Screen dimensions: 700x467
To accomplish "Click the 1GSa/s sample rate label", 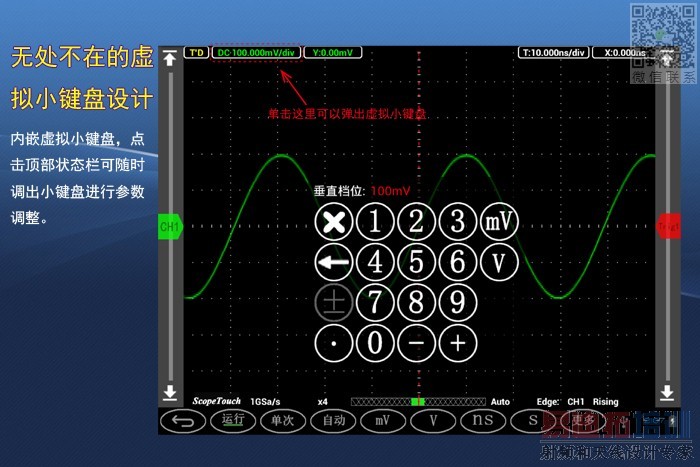I will 265,402.
